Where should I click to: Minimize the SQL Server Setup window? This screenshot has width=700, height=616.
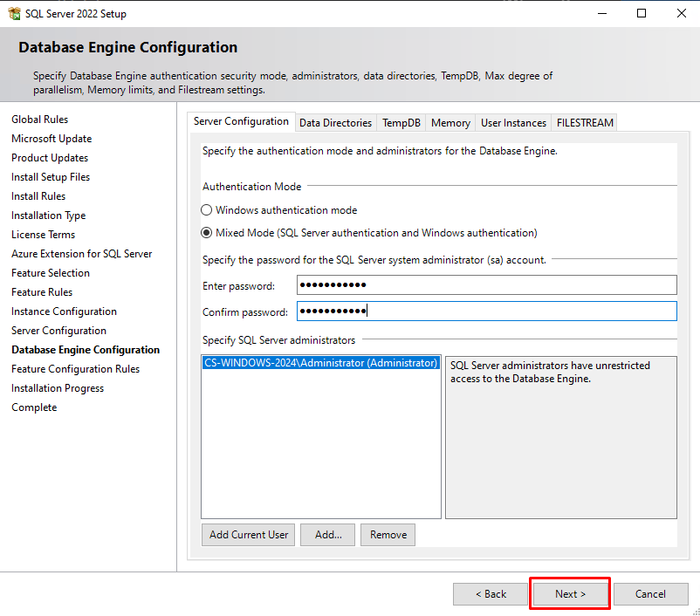[601, 14]
